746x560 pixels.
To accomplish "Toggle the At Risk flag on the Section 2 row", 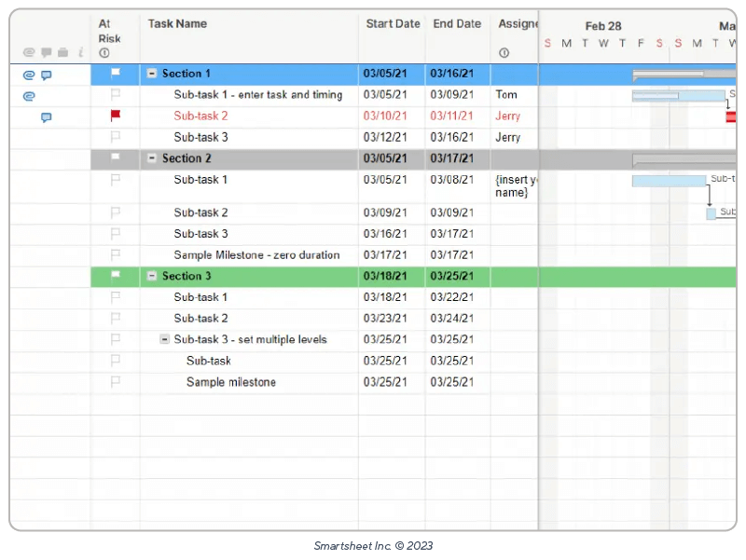I will (x=114, y=158).
